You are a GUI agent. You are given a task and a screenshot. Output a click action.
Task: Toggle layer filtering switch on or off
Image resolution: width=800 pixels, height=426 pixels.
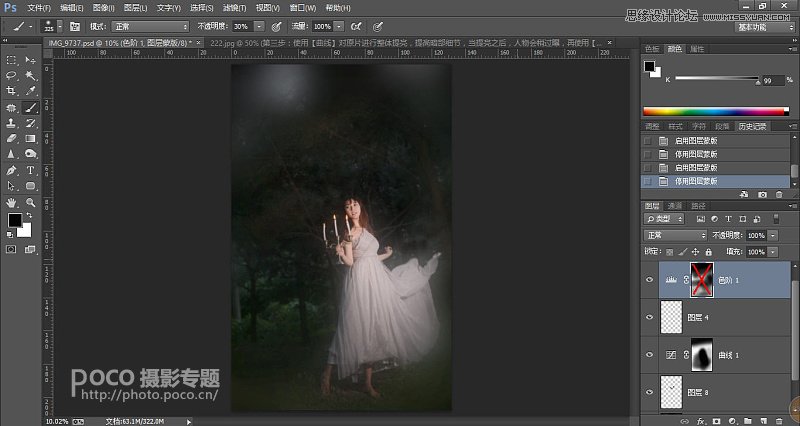pyautogui.click(x=776, y=219)
